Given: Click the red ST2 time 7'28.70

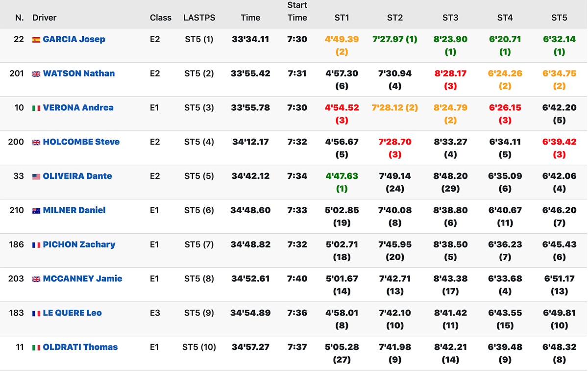Looking at the screenshot, I should coord(395,142).
